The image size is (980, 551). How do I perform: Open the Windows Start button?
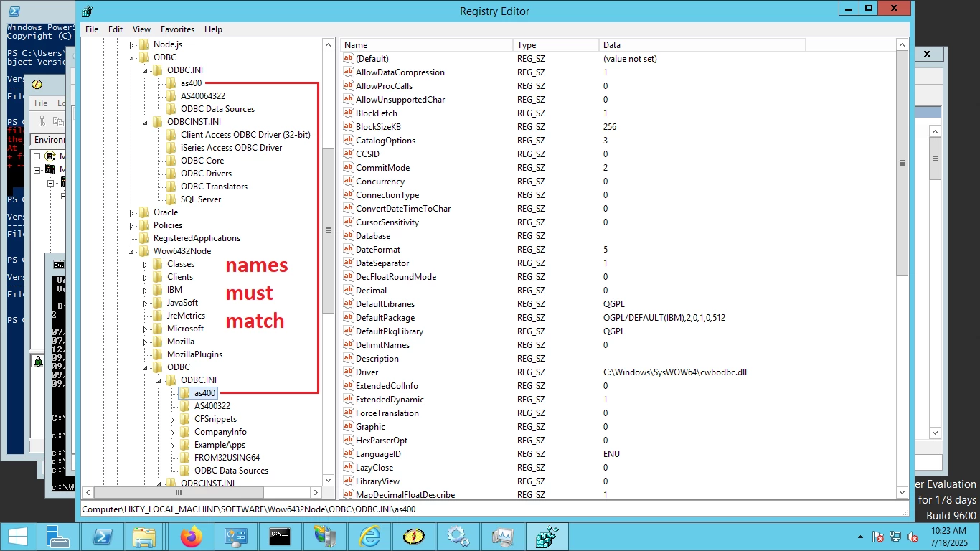pos(18,537)
